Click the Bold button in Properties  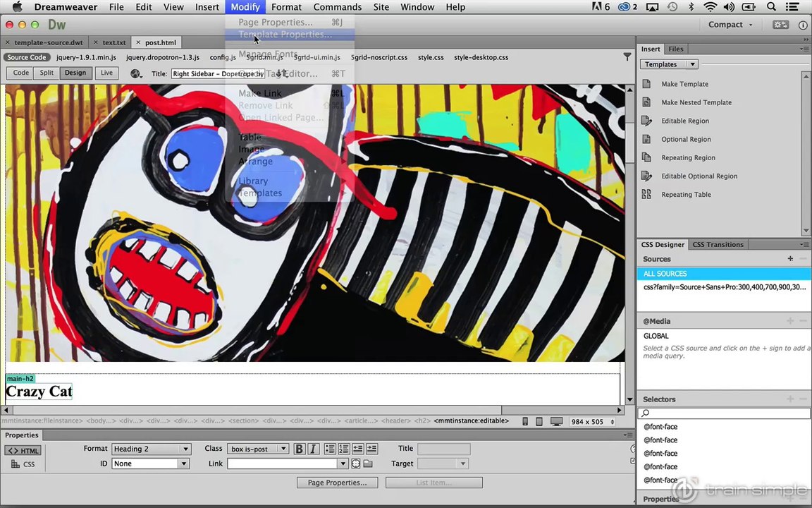pos(299,449)
